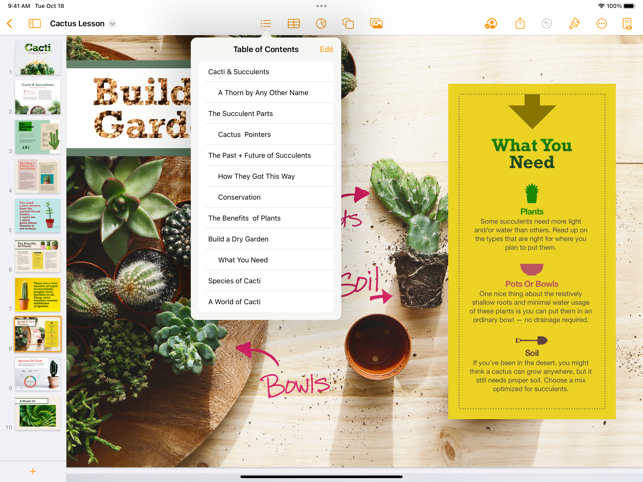Tap the Undo icon
Image resolution: width=643 pixels, height=482 pixels.
(x=547, y=24)
